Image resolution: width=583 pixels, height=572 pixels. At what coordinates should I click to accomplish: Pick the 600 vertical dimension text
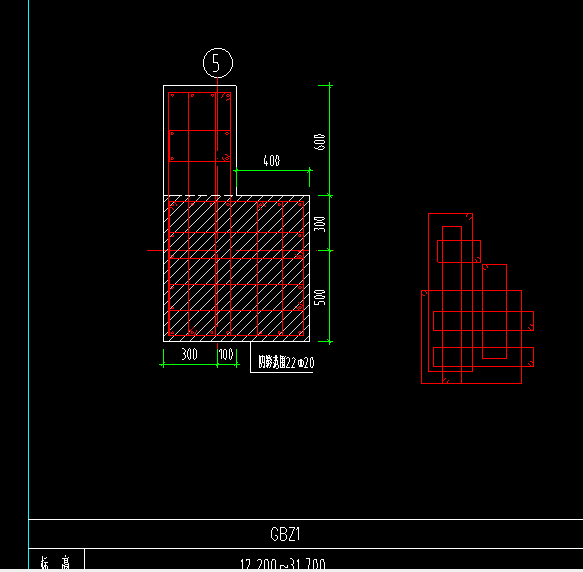coord(320,142)
